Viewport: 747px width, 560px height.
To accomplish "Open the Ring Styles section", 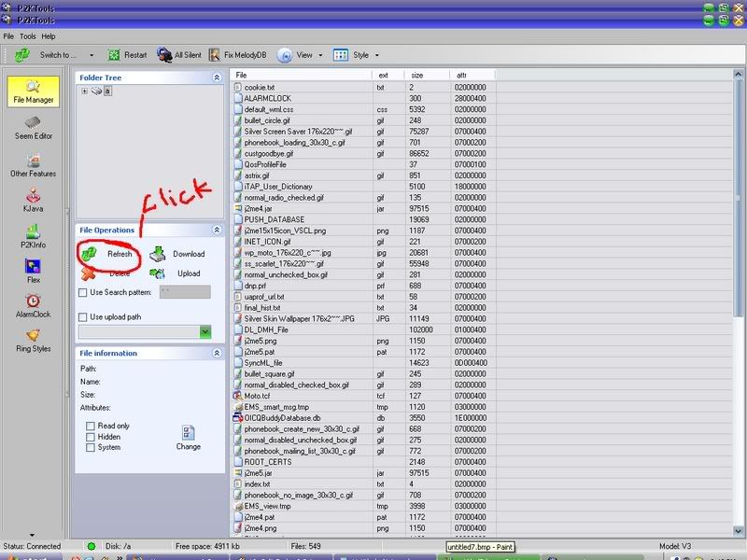I will click(33, 341).
